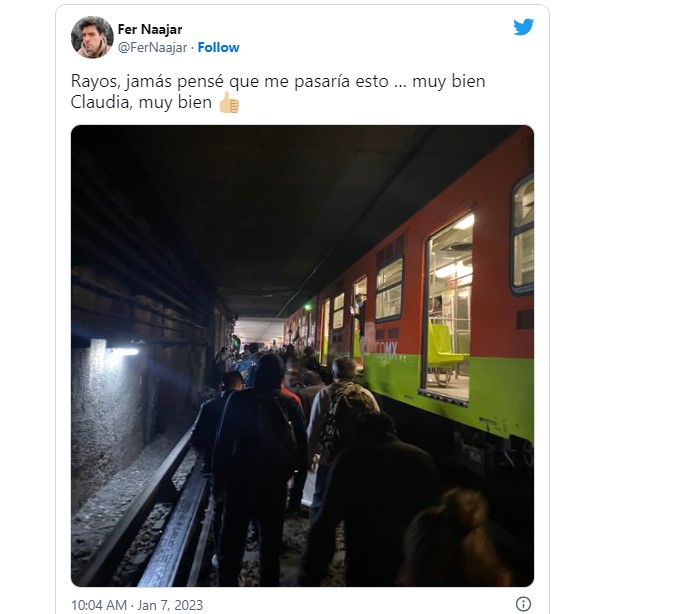Open the Fer Naajar display name
The image size is (674, 614).
[150, 29]
